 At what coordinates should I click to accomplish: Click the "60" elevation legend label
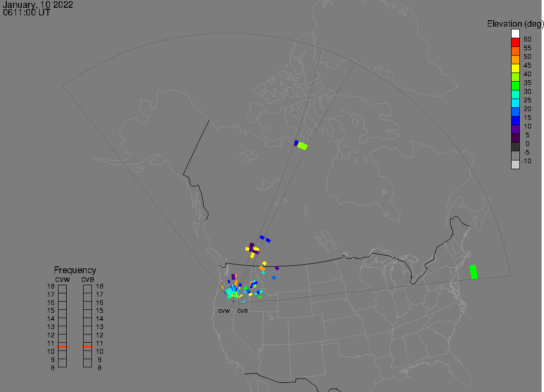pos(528,39)
